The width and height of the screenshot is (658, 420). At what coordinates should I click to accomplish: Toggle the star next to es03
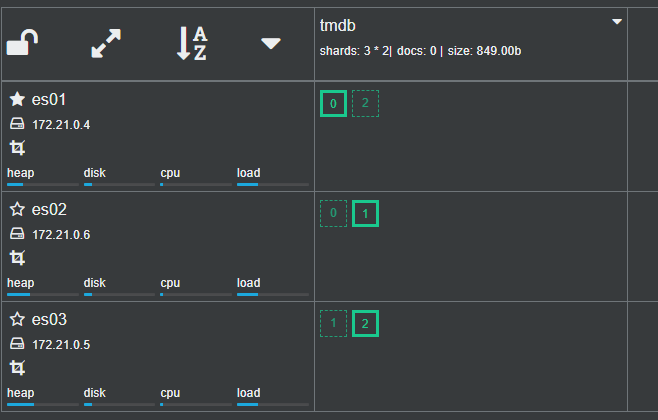(x=17, y=319)
